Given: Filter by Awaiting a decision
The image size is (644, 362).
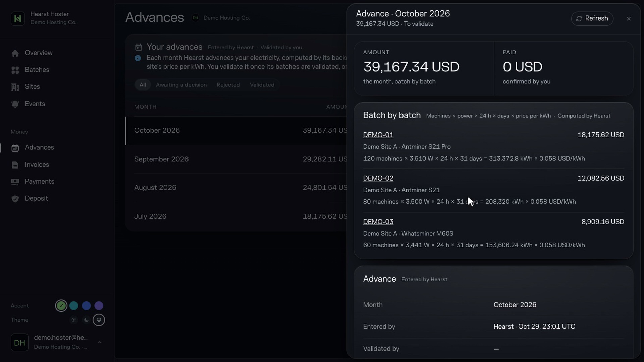Looking at the screenshot, I should [x=181, y=85].
